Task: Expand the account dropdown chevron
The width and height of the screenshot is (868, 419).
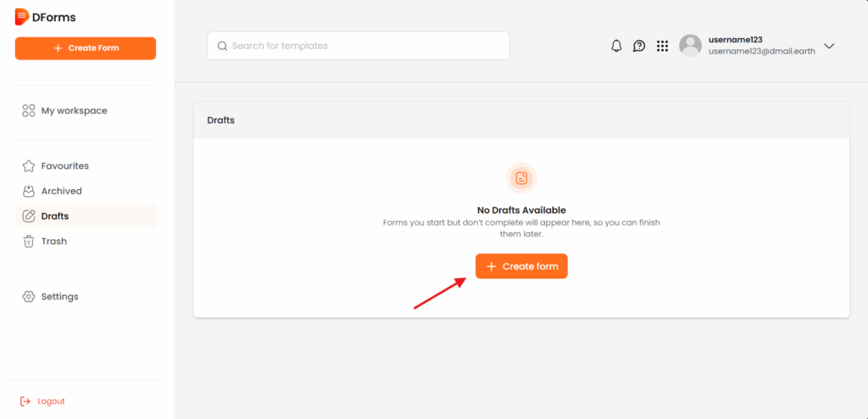Action: (829, 46)
